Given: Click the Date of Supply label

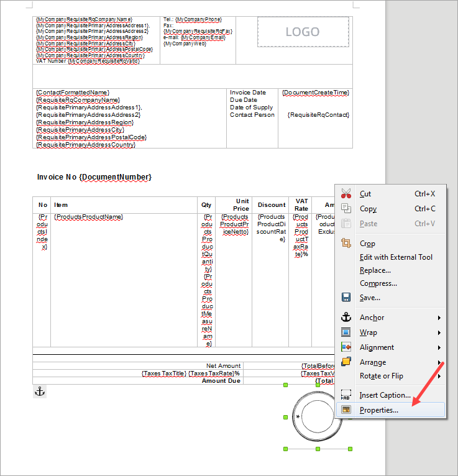Looking at the screenshot, I should pyautogui.click(x=251, y=107).
